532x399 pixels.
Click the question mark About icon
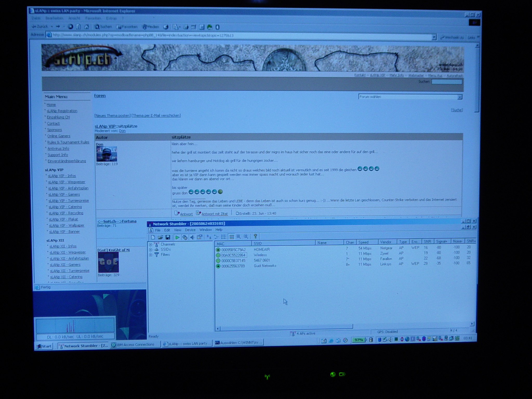255,236
